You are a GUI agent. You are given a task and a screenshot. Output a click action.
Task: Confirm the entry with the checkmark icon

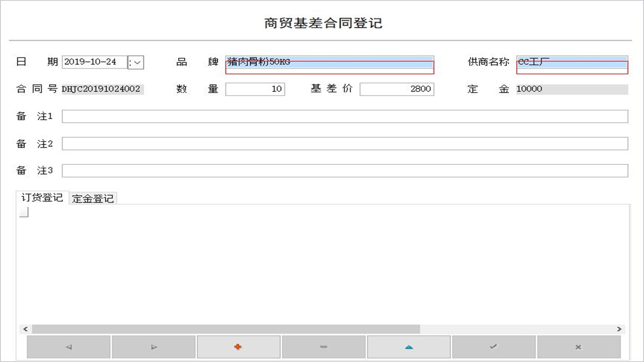(x=494, y=346)
